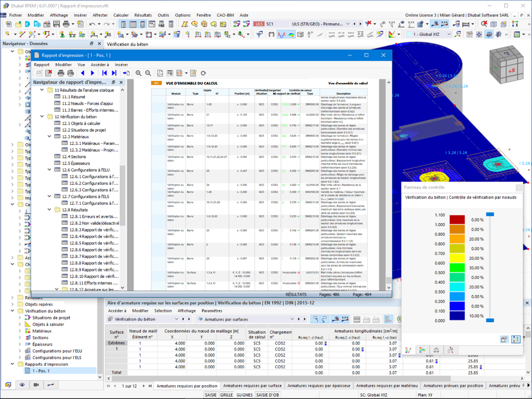Go to the previous report page
This screenshot has width=532, height=399.
click(x=83, y=73)
